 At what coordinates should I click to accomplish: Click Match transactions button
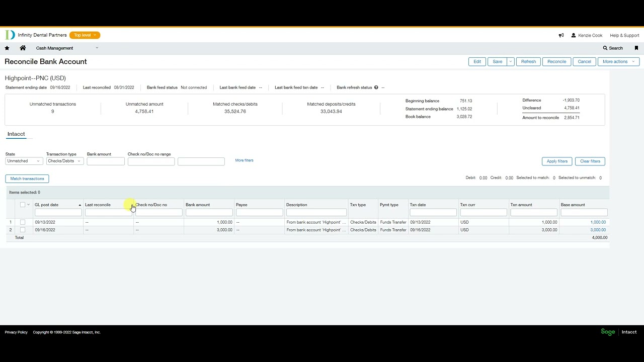point(27,178)
